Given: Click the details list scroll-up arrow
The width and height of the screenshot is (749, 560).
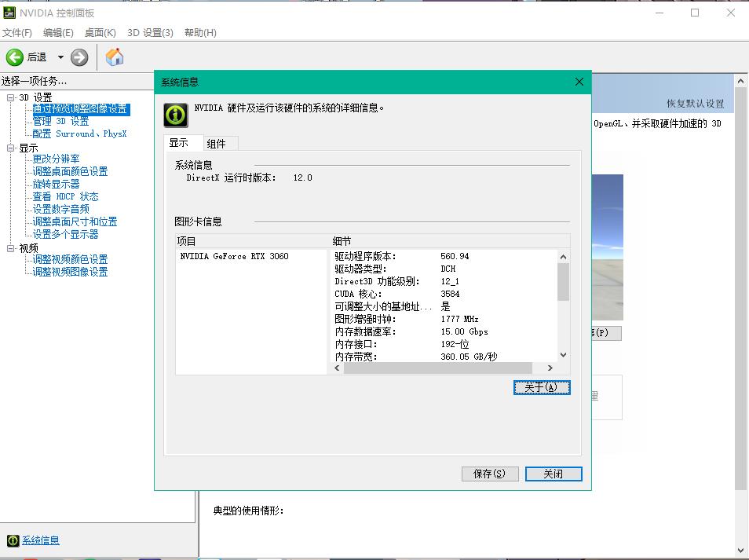Looking at the screenshot, I should pyautogui.click(x=563, y=257).
